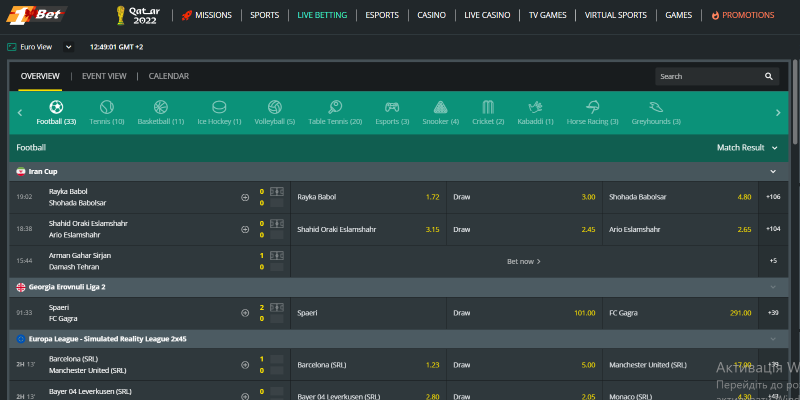Viewport: 800px width, 400px height.
Task: Click the Euro View monitor icon
Action: (x=12, y=47)
